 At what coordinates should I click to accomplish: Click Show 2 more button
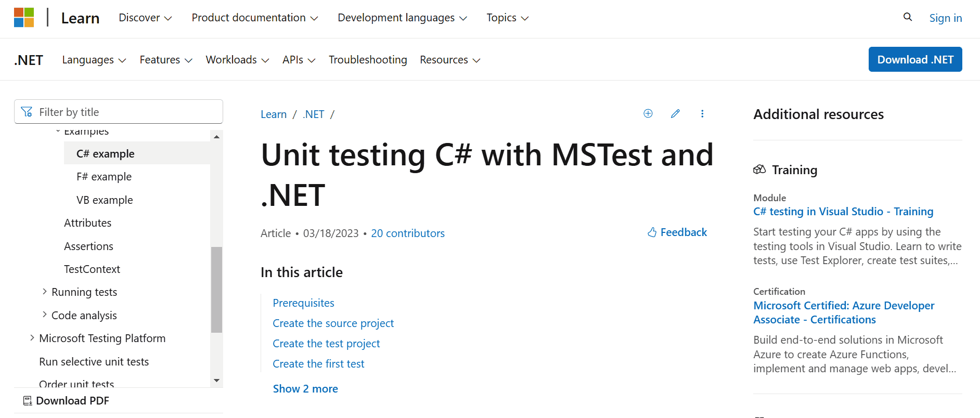click(x=305, y=389)
